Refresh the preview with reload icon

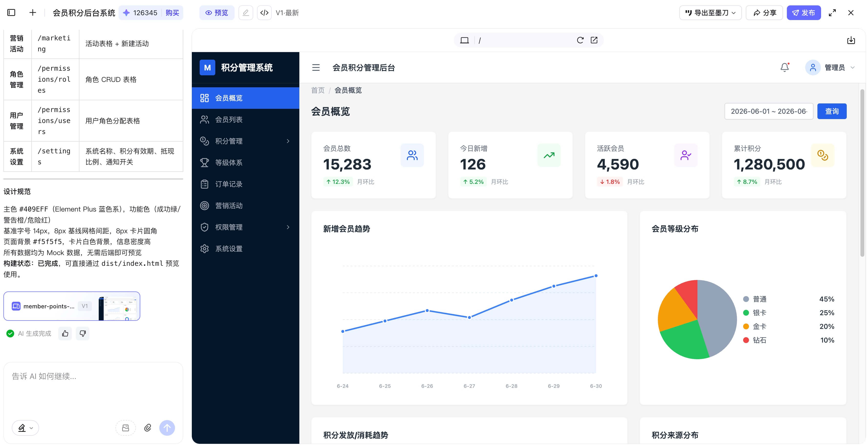pos(580,40)
